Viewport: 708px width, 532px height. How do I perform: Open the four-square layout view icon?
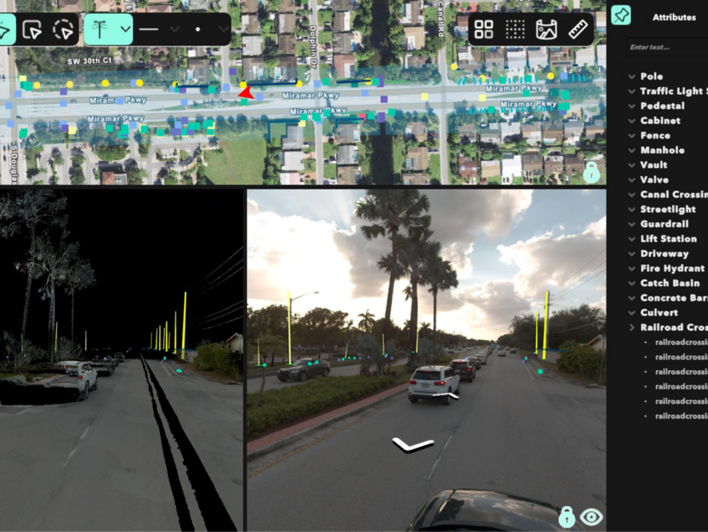(484, 30)
